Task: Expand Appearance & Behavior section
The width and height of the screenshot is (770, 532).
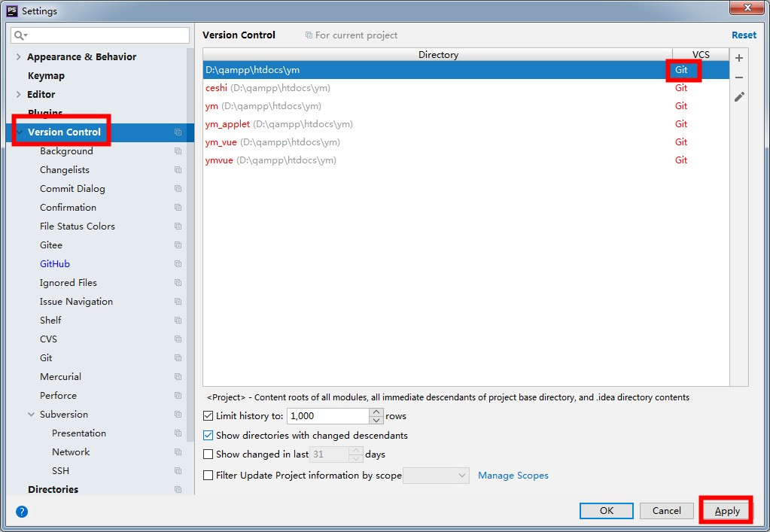Action: point(19,57)
